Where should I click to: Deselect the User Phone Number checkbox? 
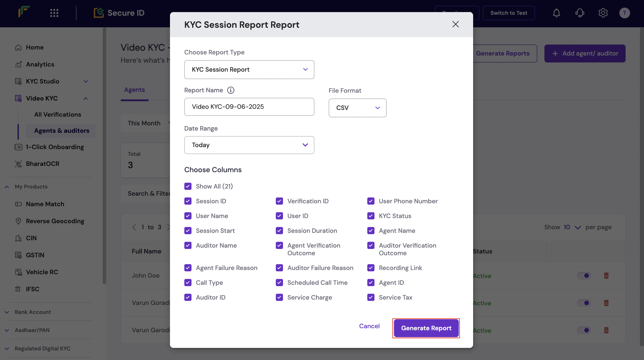point(371,201)
